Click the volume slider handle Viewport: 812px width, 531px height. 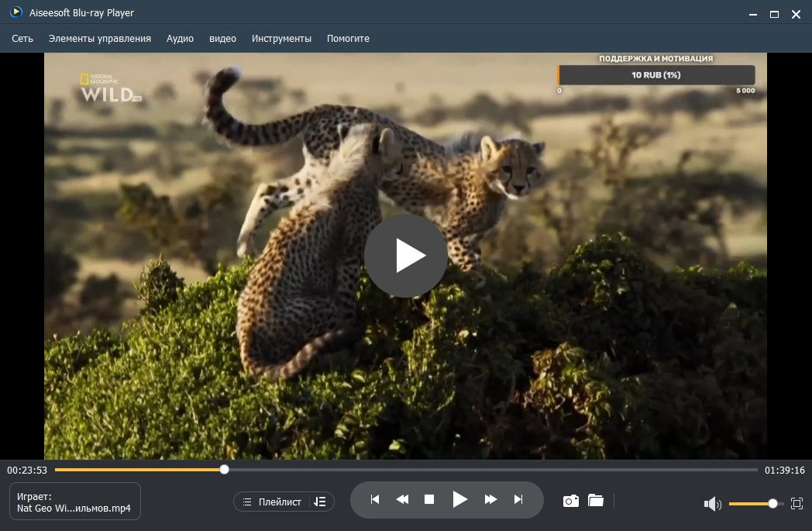pyautogui.click(x=772, y=504)
